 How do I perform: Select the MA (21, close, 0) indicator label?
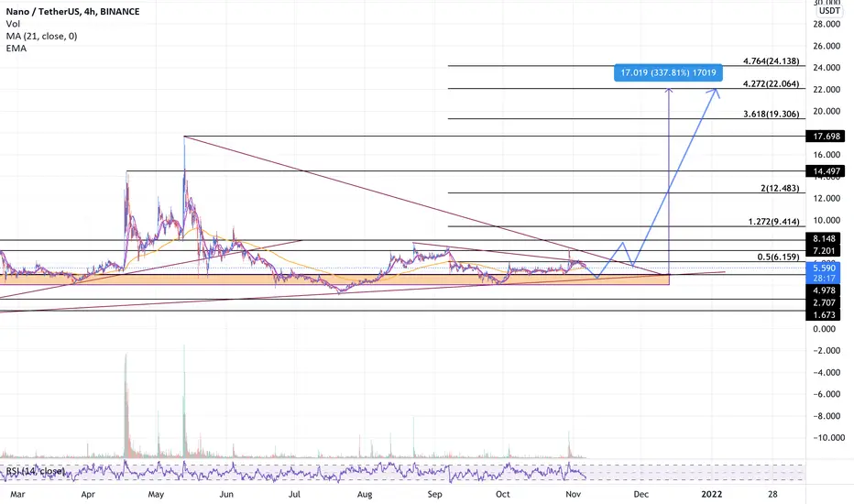(x=41, y=36)
